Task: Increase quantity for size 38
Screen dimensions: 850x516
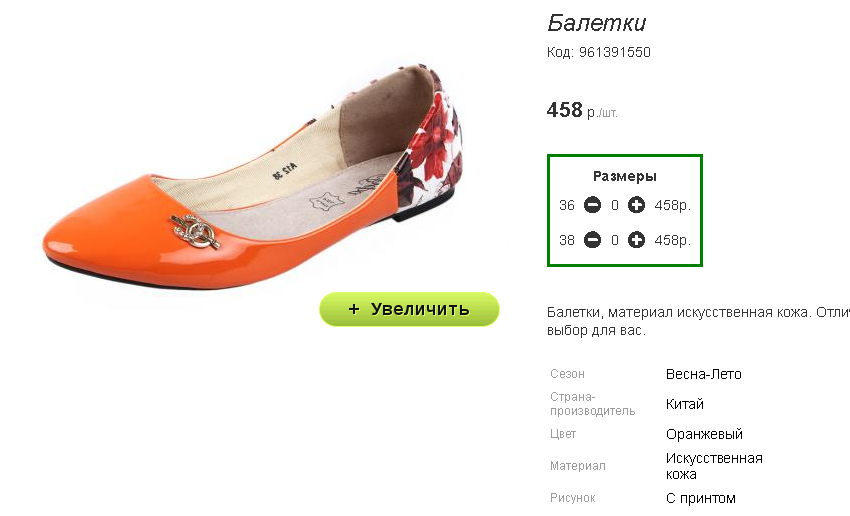Action: [636, 240]
